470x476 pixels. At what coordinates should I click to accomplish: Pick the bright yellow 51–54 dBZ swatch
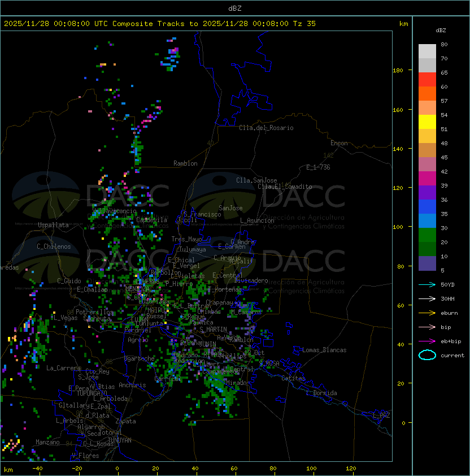coord(427,122)
